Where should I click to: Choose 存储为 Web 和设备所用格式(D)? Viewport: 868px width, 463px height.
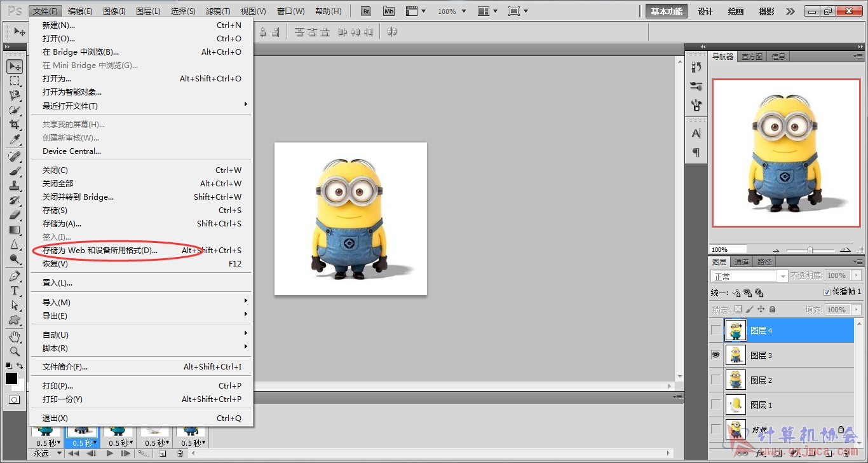(x=142, y=250)
